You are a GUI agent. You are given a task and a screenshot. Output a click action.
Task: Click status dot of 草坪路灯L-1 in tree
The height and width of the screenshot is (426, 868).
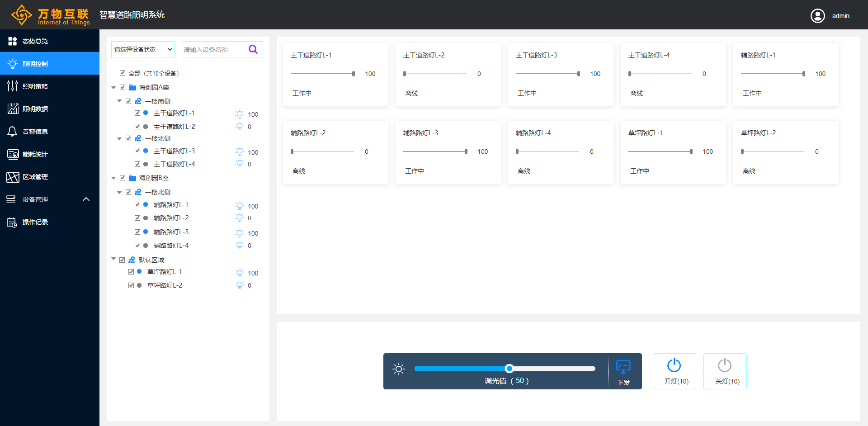click(139, 271)
